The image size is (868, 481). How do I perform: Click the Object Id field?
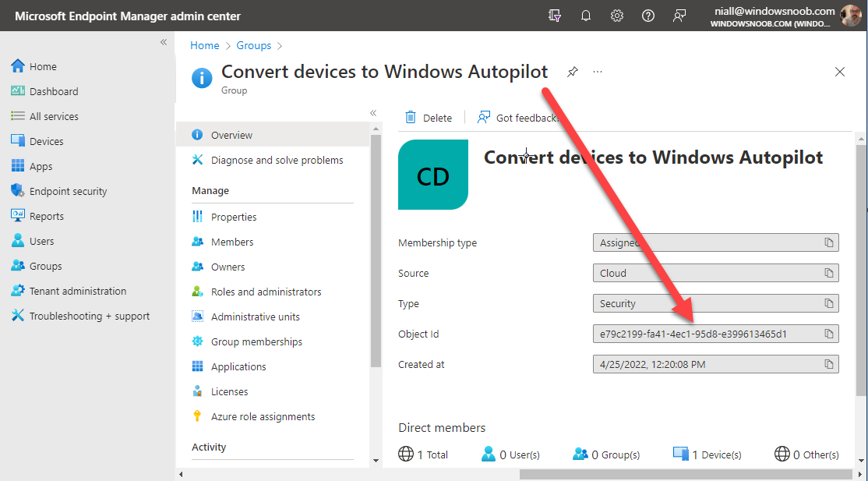point(716,334)
